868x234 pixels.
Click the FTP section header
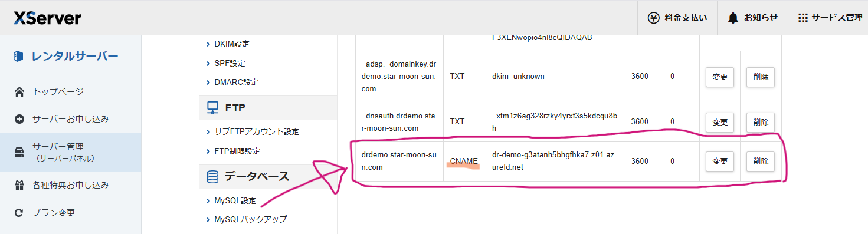(268, 108)
